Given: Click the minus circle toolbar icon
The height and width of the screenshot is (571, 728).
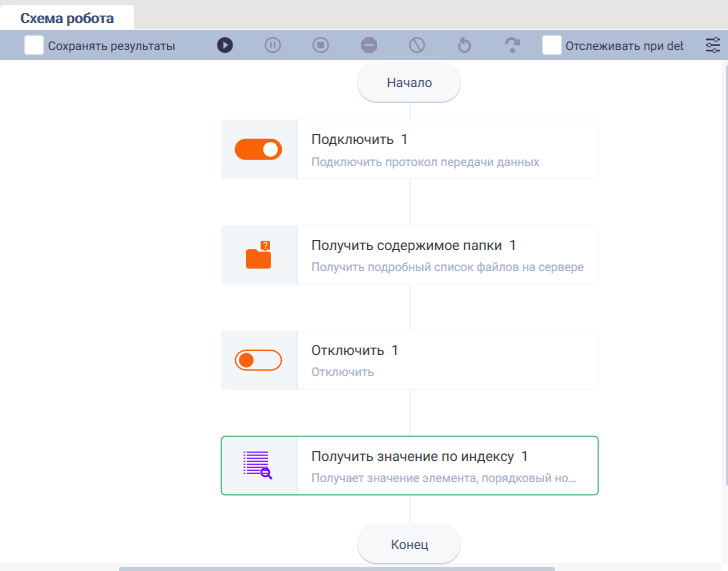Looking at the screenshot, I should click(369, 45).
